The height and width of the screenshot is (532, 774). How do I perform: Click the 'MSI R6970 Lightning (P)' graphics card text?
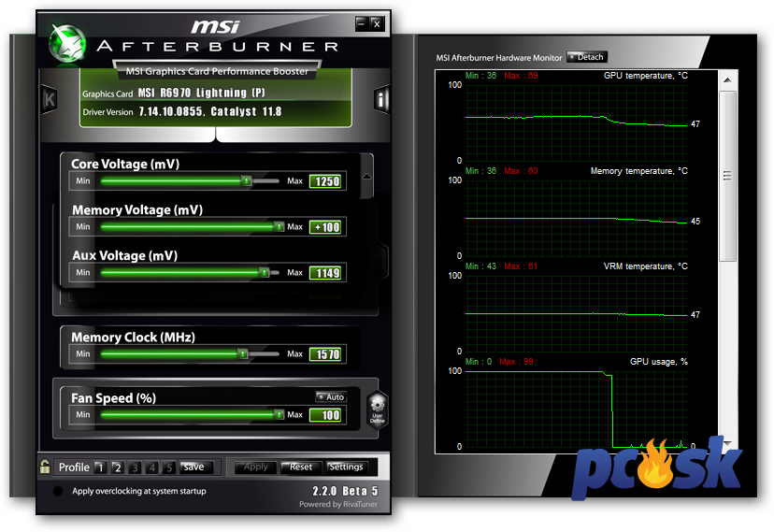click(201, 93)
